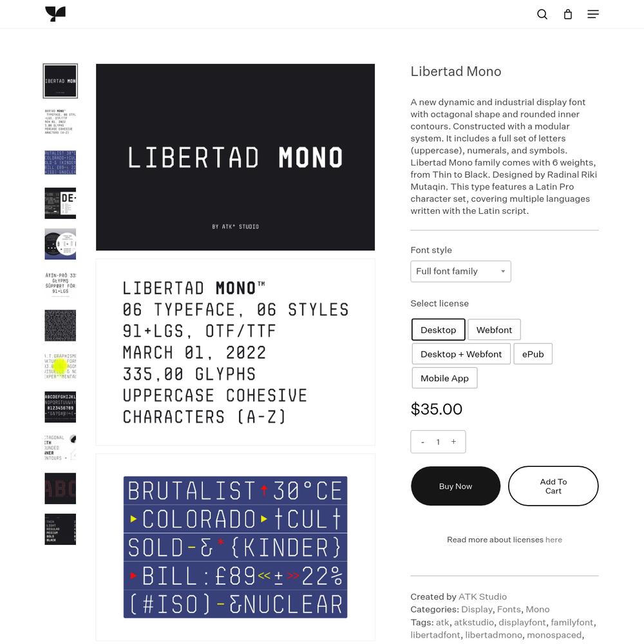Choose the Mobile App license
Viewport: 644px width, 644px height.
click(x=444, y=378)
